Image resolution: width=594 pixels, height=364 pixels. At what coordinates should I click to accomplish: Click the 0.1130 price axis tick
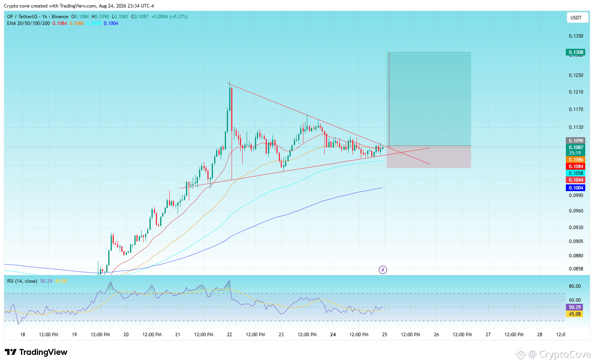(576, 127)
